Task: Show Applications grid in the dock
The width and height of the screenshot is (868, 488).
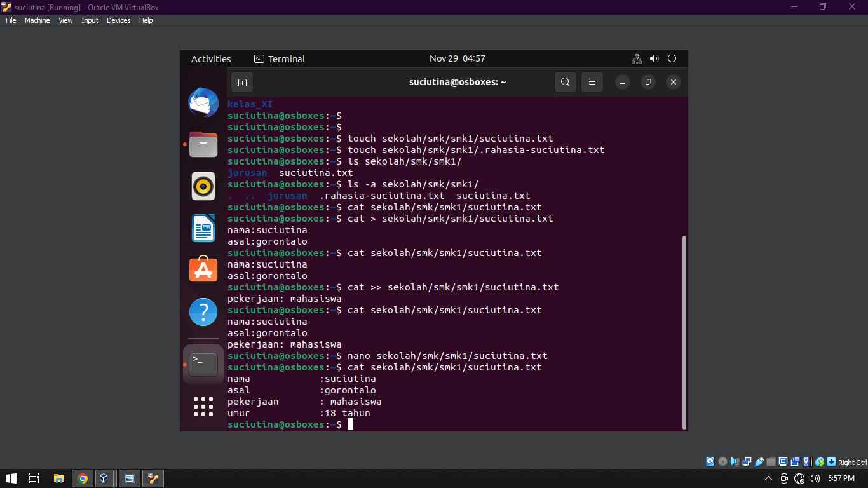Action: click(203, 407)
